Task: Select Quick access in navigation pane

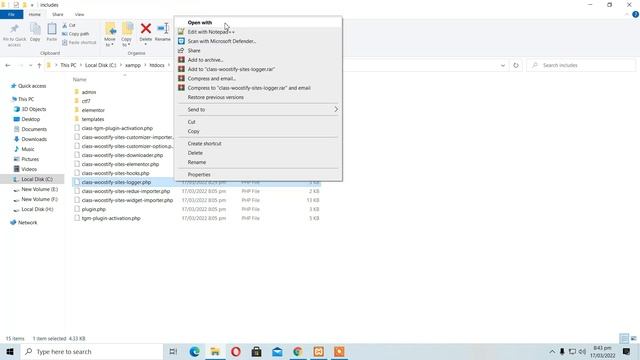Action: coord(32,86)
